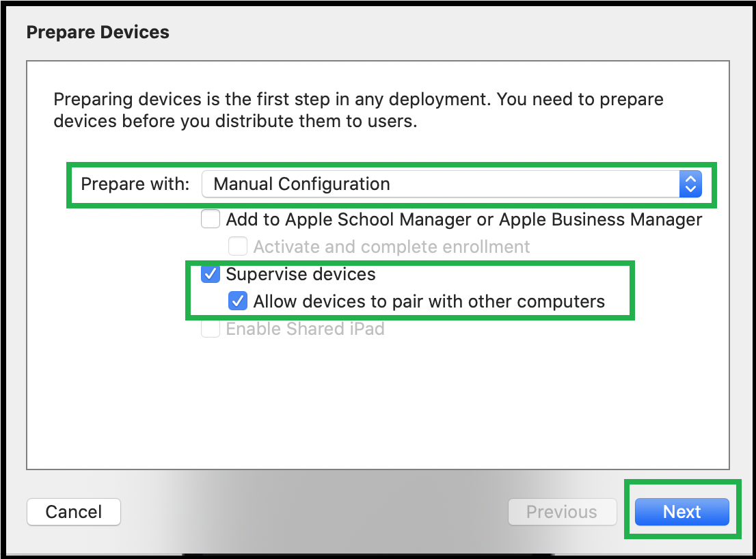Enable Shared iPad for devices
The width and height of the screenshot is (756, 559).
click(210, 329)
